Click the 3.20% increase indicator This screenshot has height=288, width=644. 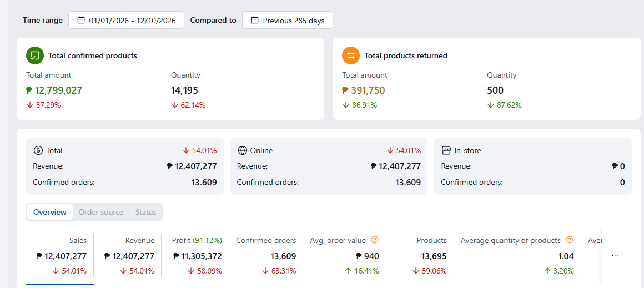[x=559, y=271]
